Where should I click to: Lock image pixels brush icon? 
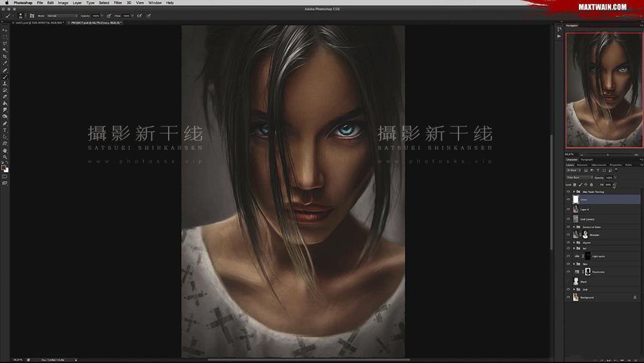point(580,184)
